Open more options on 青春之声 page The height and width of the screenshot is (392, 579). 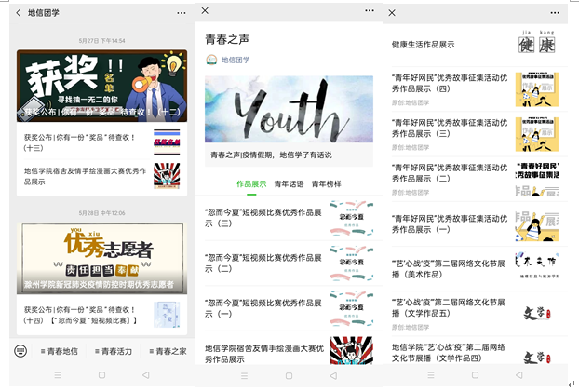(370, 11)
